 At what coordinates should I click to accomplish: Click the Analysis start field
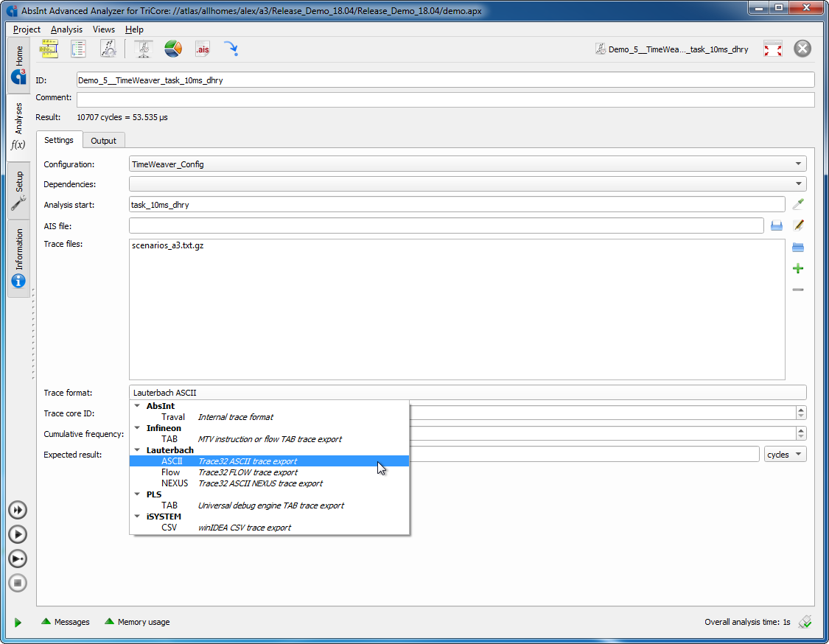(457, 205)
